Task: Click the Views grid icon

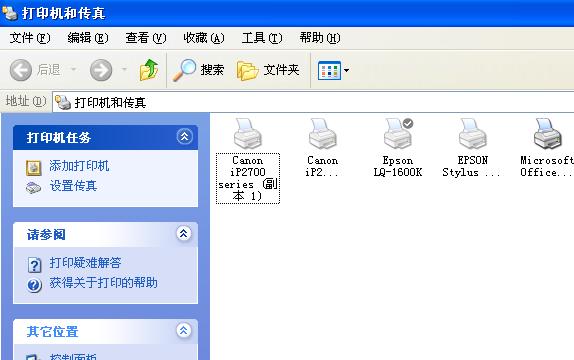Action: (x=329, y=70)
